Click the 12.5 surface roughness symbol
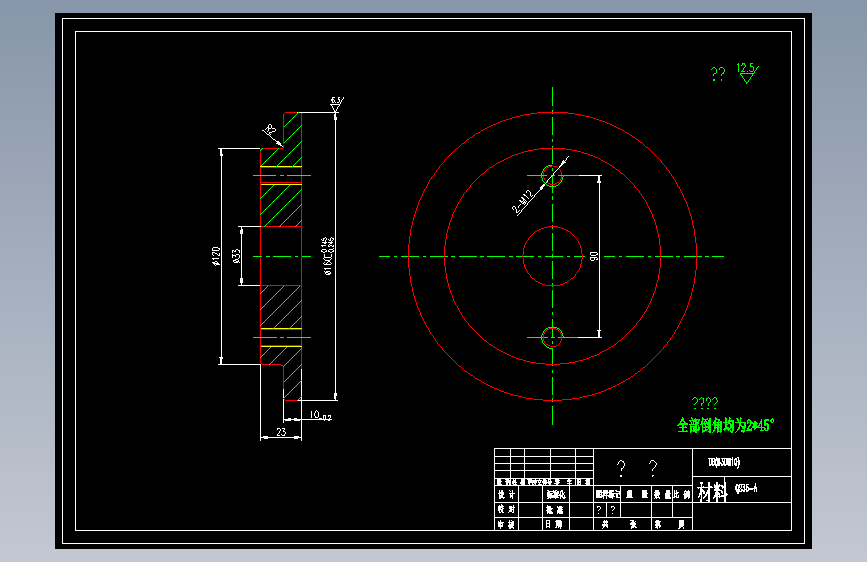867x562 pixels. (747, 72)
